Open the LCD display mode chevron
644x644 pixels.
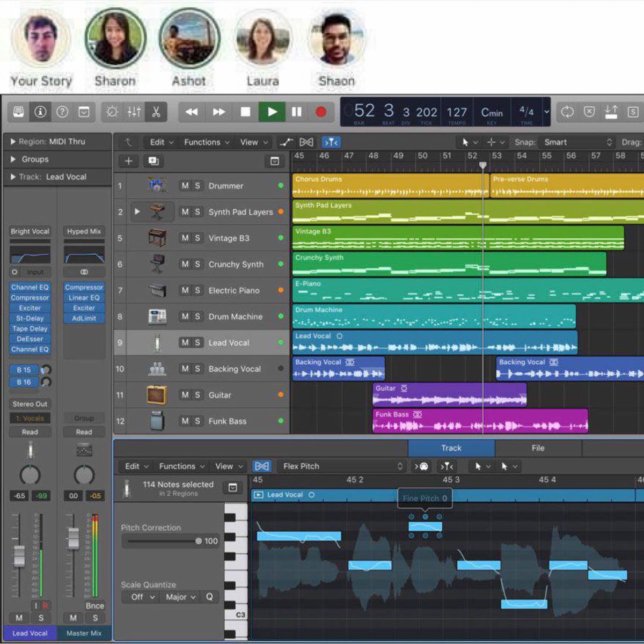(546, 112)
